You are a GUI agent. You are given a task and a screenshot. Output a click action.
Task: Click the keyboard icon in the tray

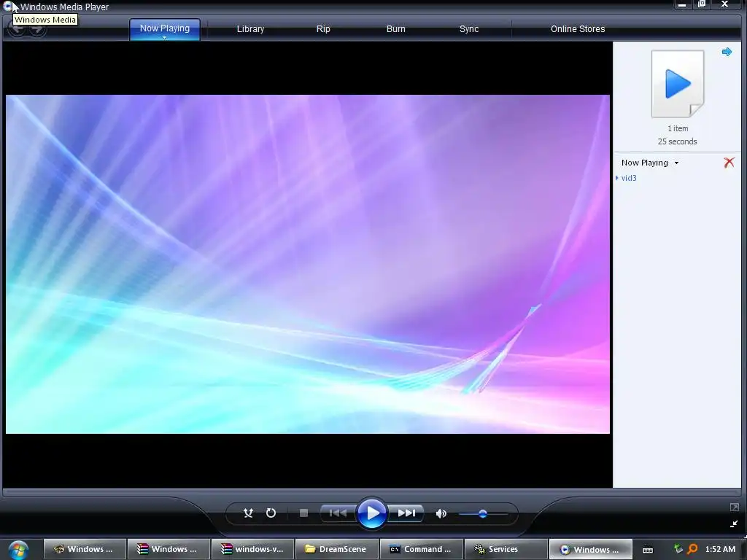[x=648, y=550]
